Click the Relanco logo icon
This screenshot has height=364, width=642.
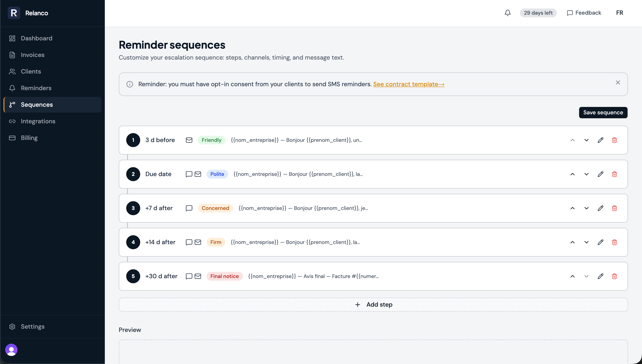(14, 13)
